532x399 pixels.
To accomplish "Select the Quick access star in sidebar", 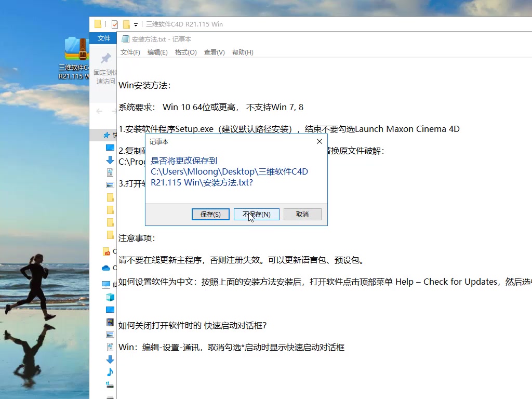I will [107, 135].
